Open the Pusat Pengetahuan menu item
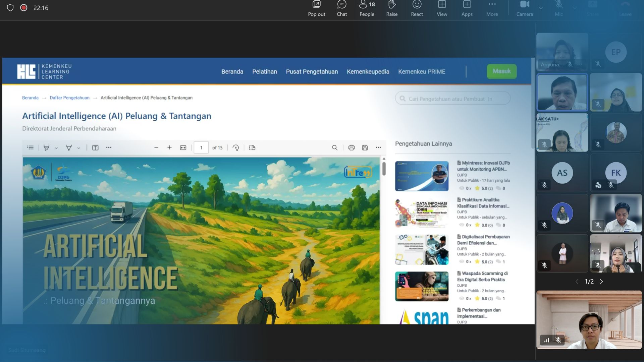Image resolution: width=644 pixels, height=362 pixels. [312, 71]
